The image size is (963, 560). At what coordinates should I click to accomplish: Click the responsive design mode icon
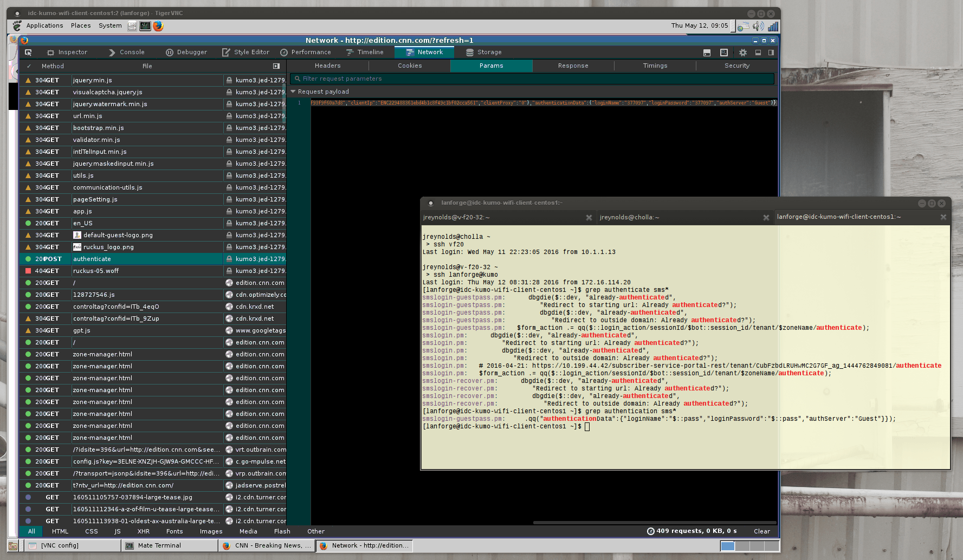click(724, 53)
